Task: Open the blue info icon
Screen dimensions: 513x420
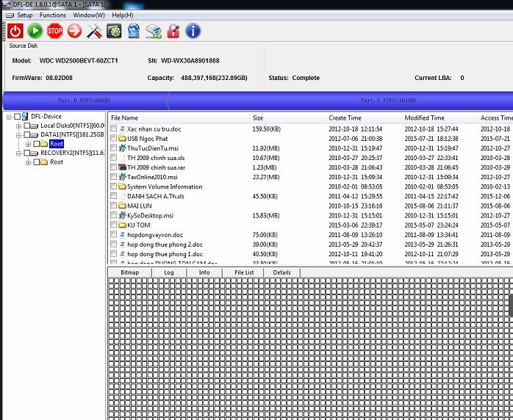Action: point(193,32)
